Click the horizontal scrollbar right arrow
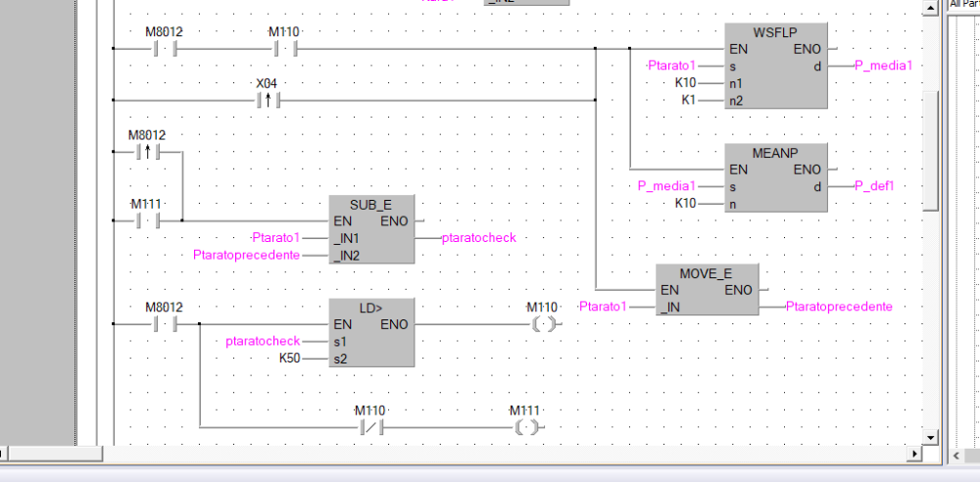 pos(916,455)
